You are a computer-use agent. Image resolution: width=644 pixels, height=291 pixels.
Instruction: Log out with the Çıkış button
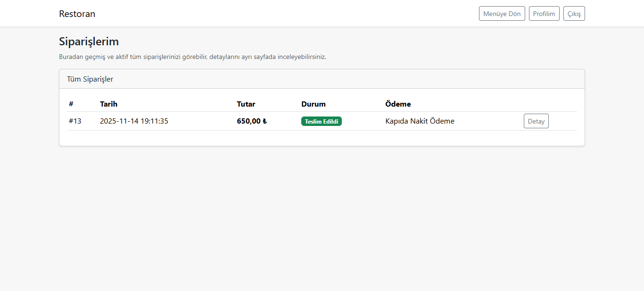(574, 14)
